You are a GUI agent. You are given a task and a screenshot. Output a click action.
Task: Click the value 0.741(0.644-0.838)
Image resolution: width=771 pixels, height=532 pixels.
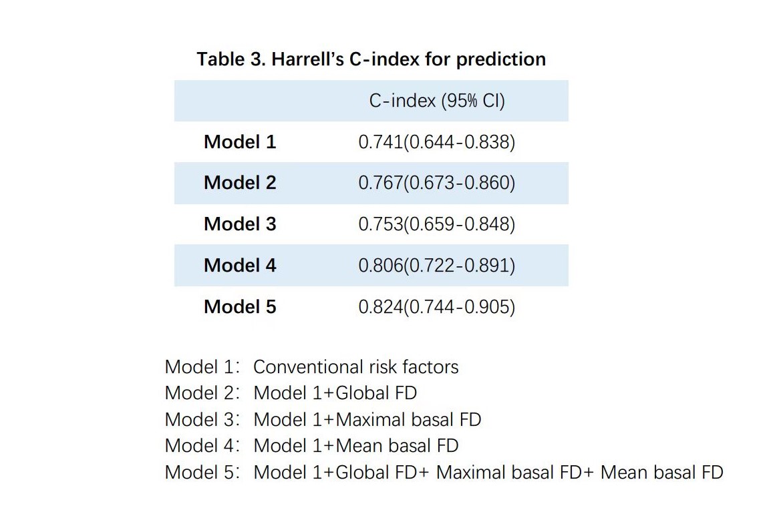pyautogui.click(x=437, y=142)
